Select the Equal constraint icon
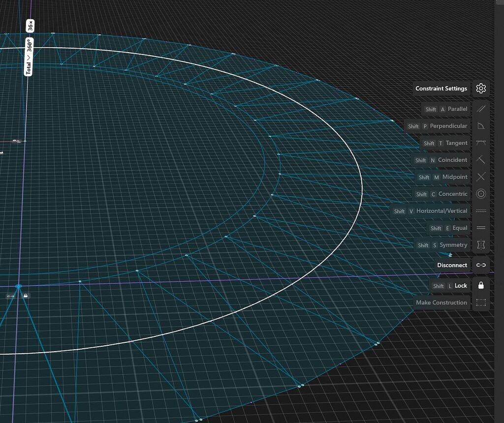Screen dimensions: 504x423 pos(481,228)
